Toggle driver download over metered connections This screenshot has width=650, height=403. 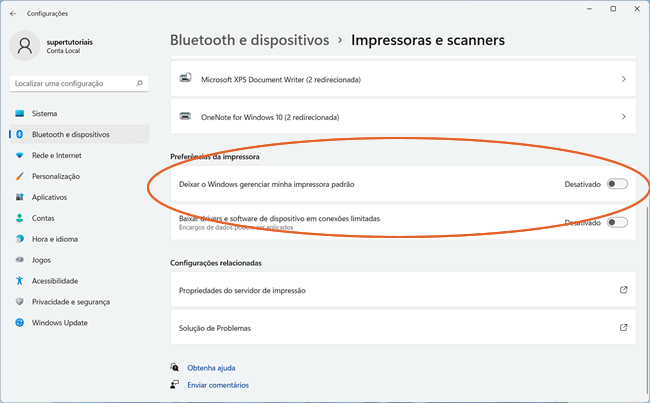click(x=616, y=222)
